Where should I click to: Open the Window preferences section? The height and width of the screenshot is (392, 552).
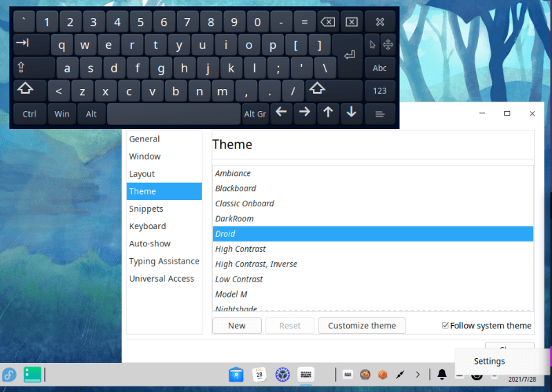click(164, 157)
